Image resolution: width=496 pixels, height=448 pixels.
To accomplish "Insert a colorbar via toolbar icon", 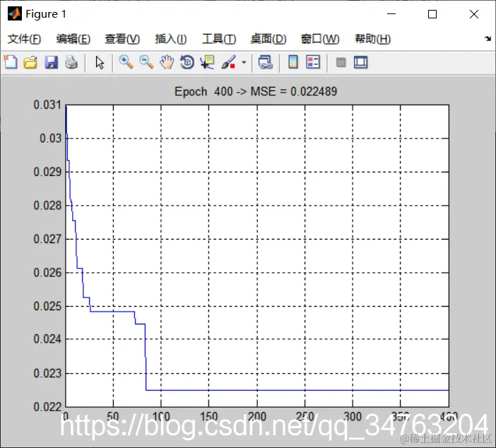I will tap(293, 62).
